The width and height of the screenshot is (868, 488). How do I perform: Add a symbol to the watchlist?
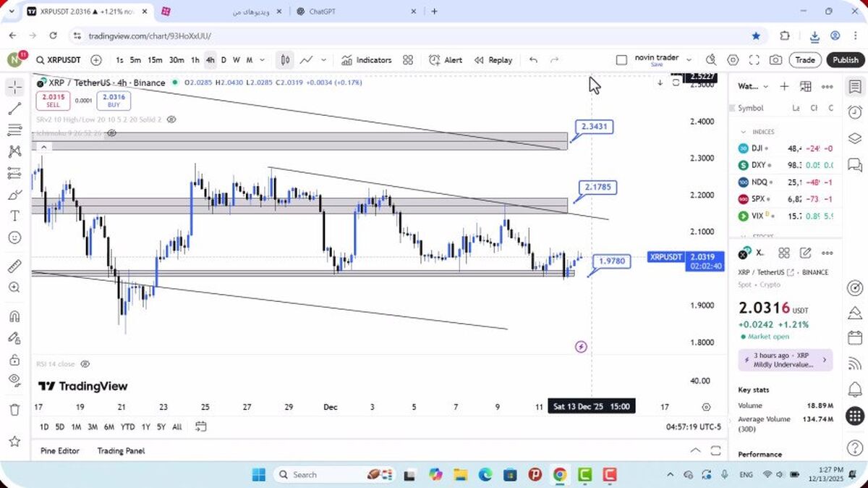pyautogui.click(x=784, y=86)
